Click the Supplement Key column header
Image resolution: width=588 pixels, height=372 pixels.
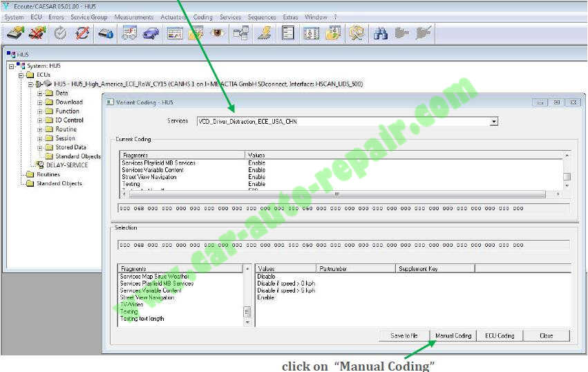click(435, 268)
